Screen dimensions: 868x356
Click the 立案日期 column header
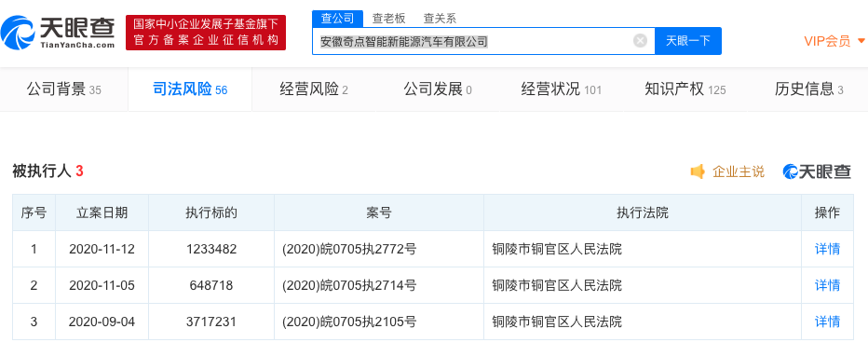tap(102, 212)
